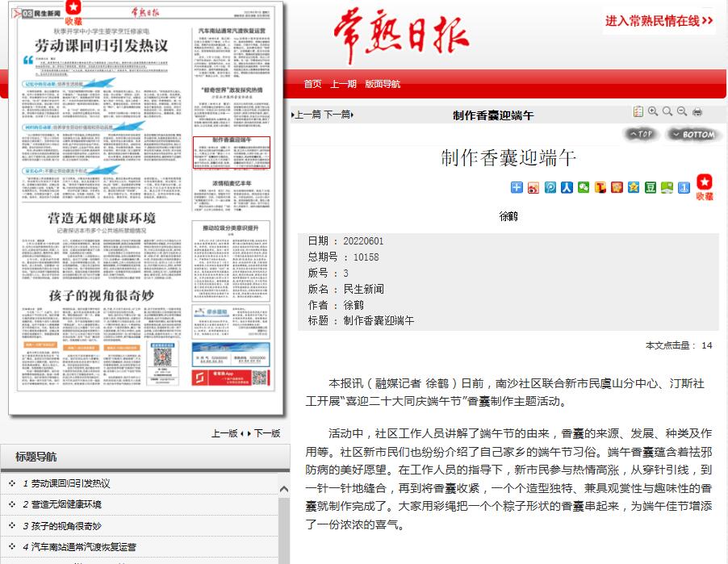Click the 版名 value 民生新闻
The height and width of the screenshot is (564, 728).
(x=363, y=289)
